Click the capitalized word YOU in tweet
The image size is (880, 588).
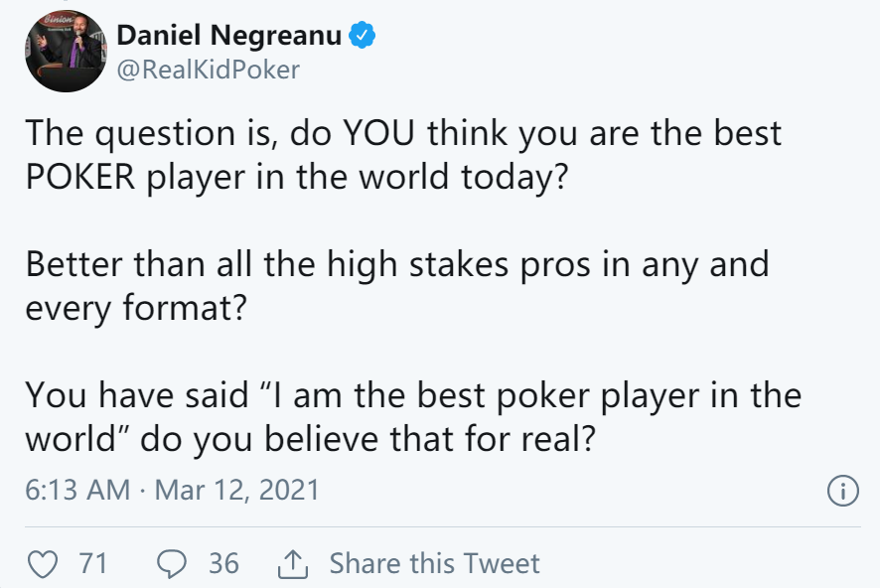pyautogui.click(x=378, y=133)
